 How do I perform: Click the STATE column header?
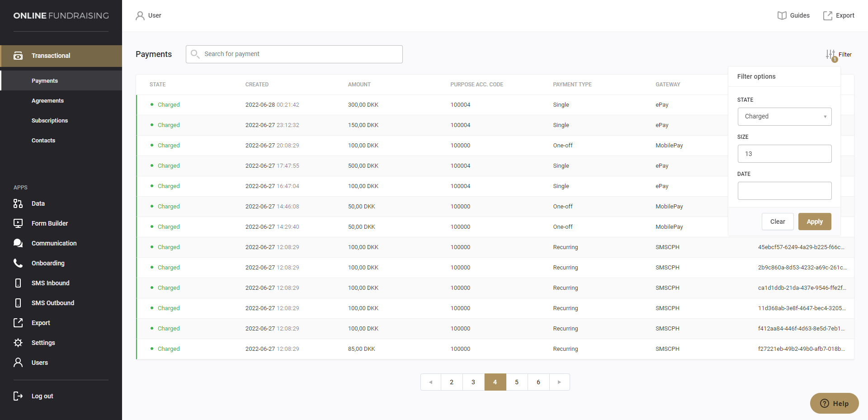click(x=158, y=85)
